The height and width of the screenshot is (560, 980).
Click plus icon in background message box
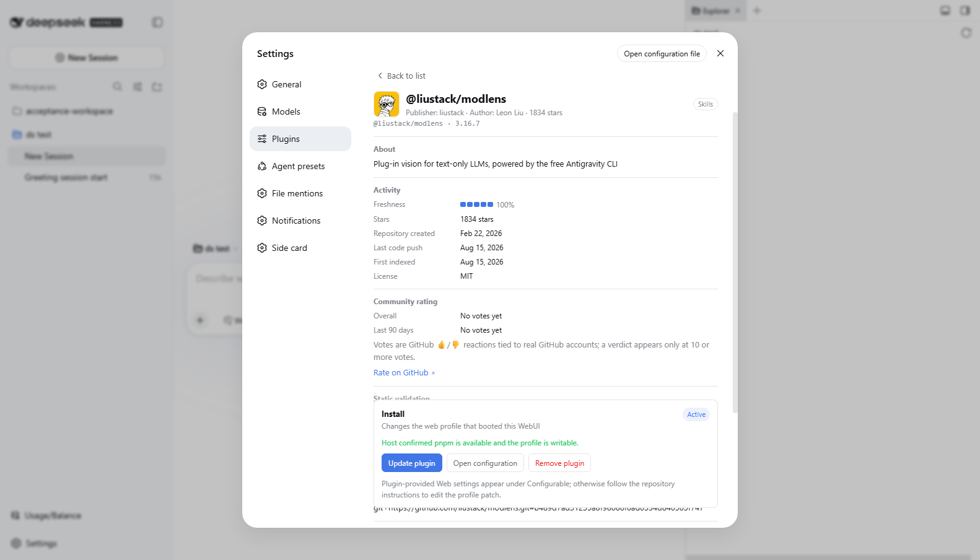click(x=200, y=320)
